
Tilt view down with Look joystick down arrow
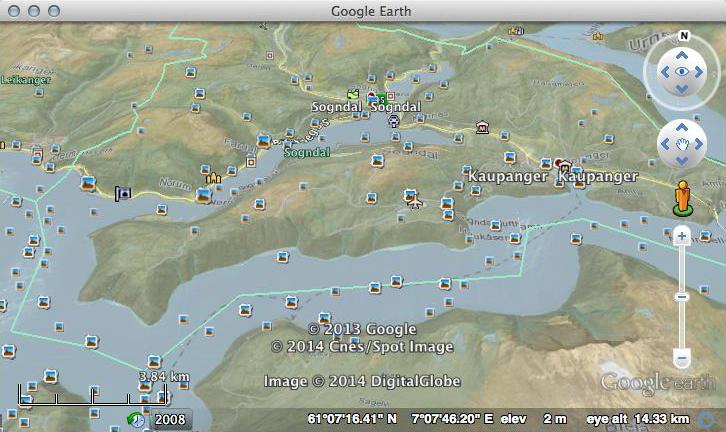pos(682,88)
